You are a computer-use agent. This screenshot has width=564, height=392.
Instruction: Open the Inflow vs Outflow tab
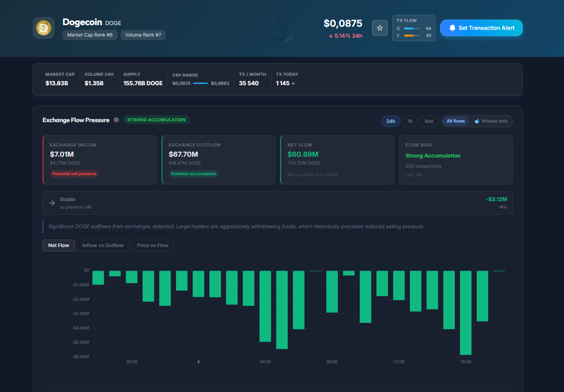103,245
